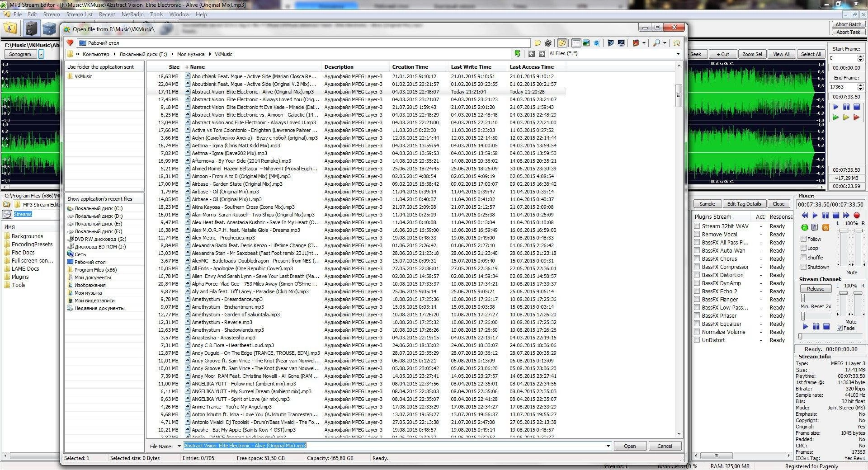Click the Edit Tag Details button
Viewport: 868px width, 470px height.
pyautogui.click(x=744, y=204)
